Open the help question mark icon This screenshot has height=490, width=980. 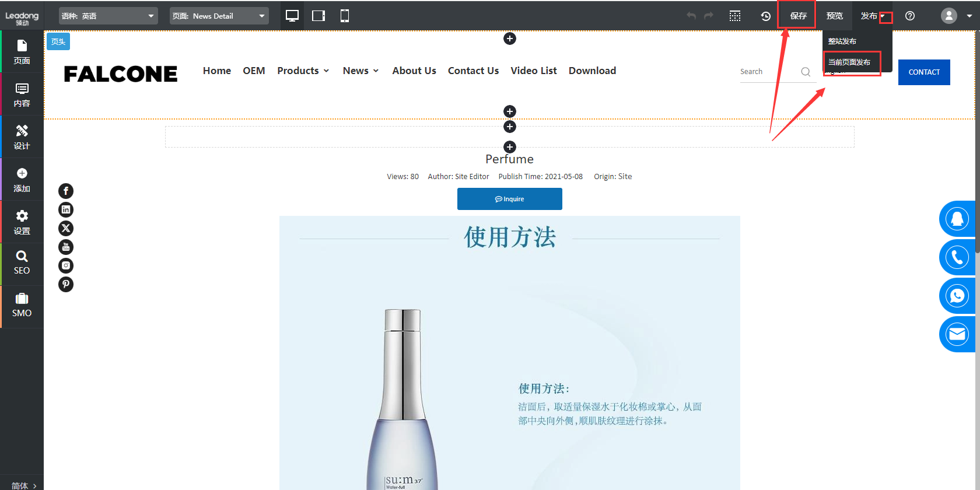point(910,16)
